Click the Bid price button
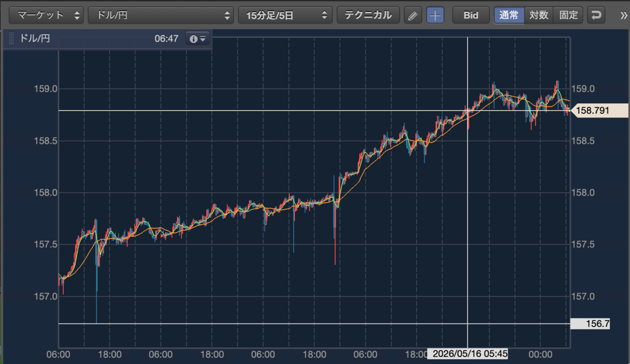 pos(471,15)
